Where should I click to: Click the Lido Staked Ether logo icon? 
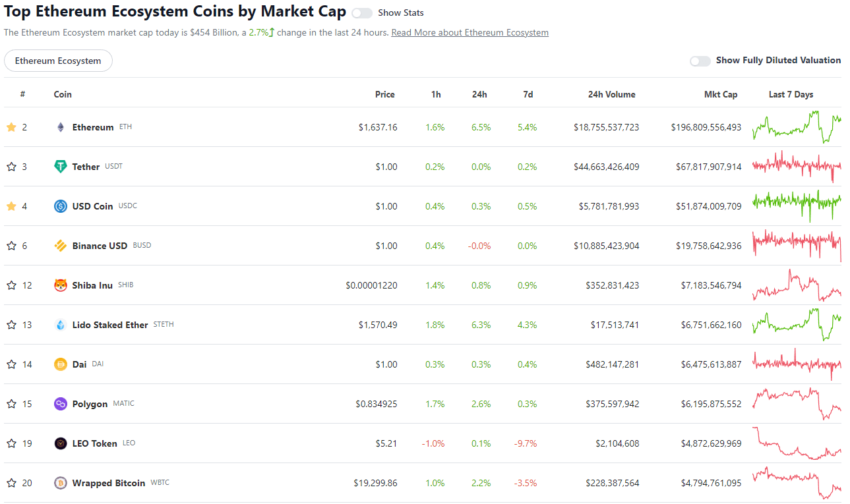coord(61,325)
